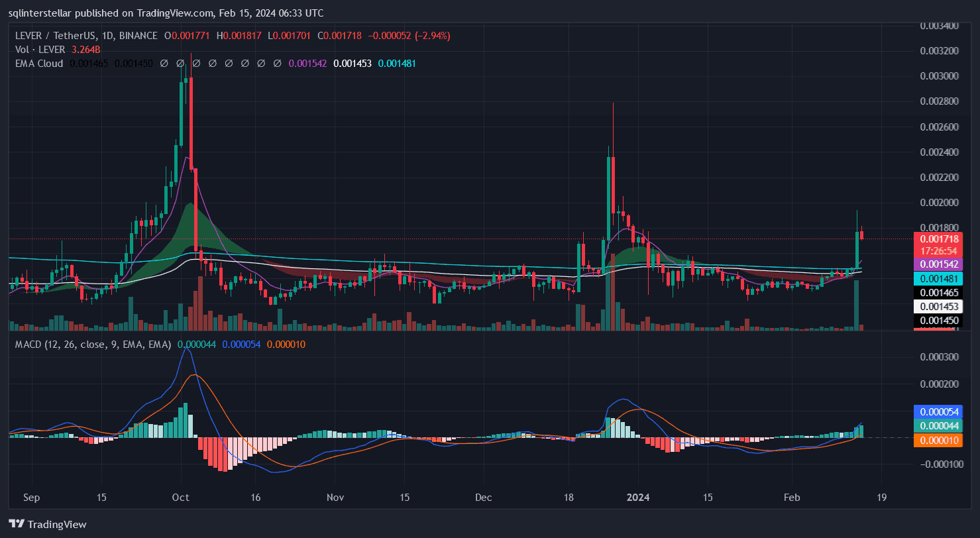Select the Vol · LEVER indicator label
This screenshot has width=980, height=538.
tap(40, 50)
